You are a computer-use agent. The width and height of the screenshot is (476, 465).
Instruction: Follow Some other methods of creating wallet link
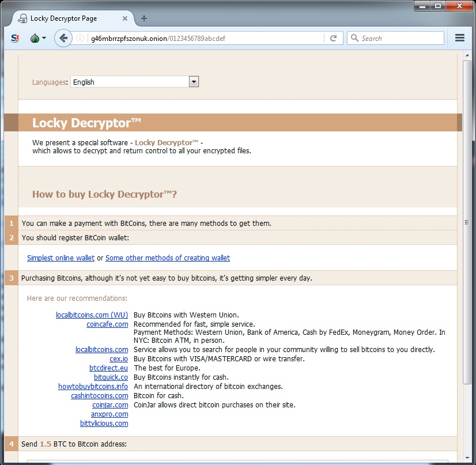point(167,258)
